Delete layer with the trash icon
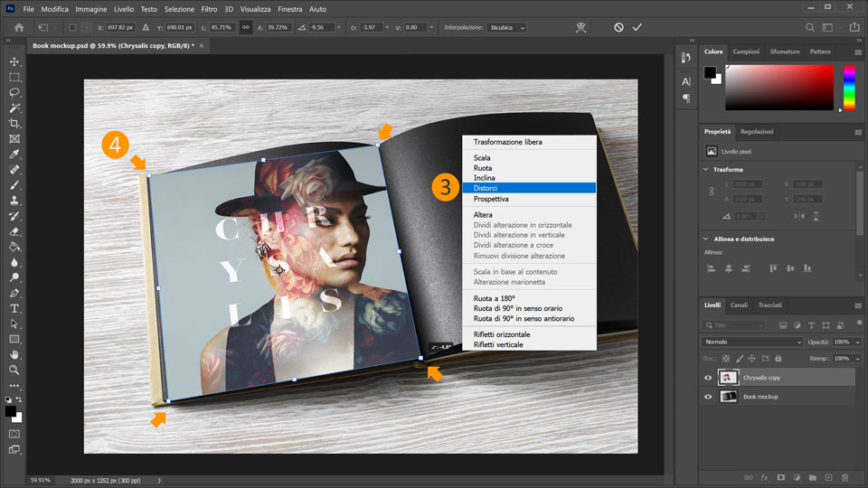 point(844,477)
